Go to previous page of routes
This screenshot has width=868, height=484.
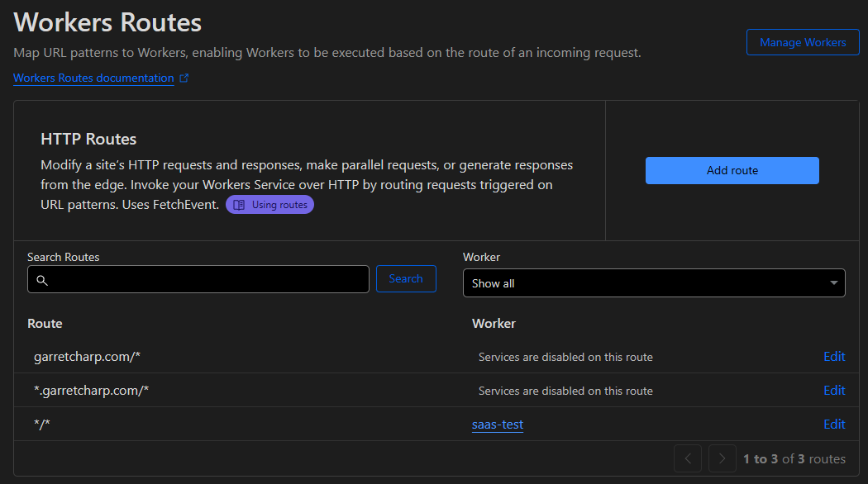[688, 458]
